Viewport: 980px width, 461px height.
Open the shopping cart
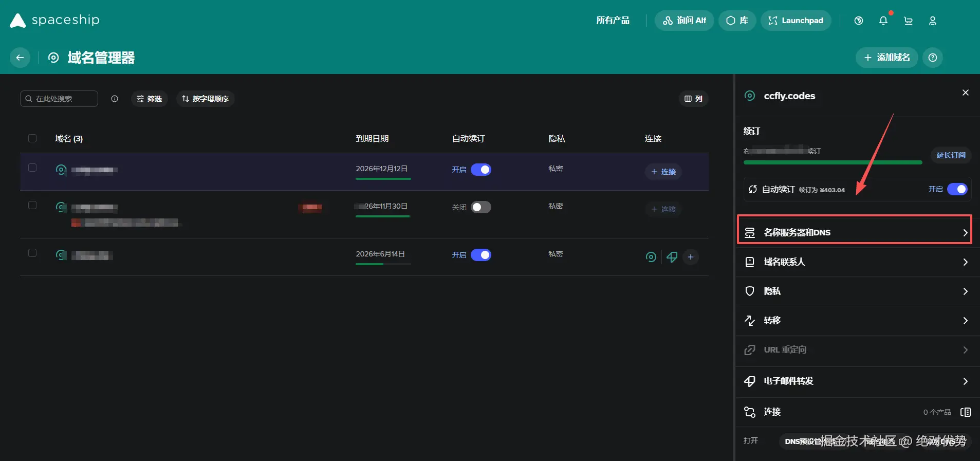pos(908,21)
